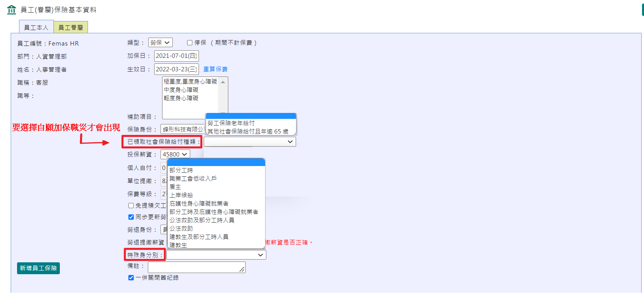The image size is (644, 296).
Task: Switch to the 員工本人 tab
Action: pos(36,27)
